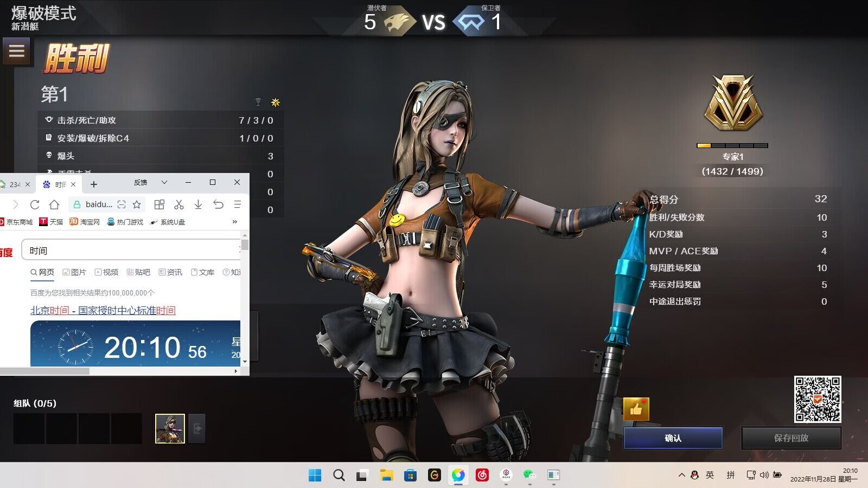Image resolution: width=868 pixels, height=488 pixels.
Task: Bookmark page with star icon
Action: coord(137,204)
